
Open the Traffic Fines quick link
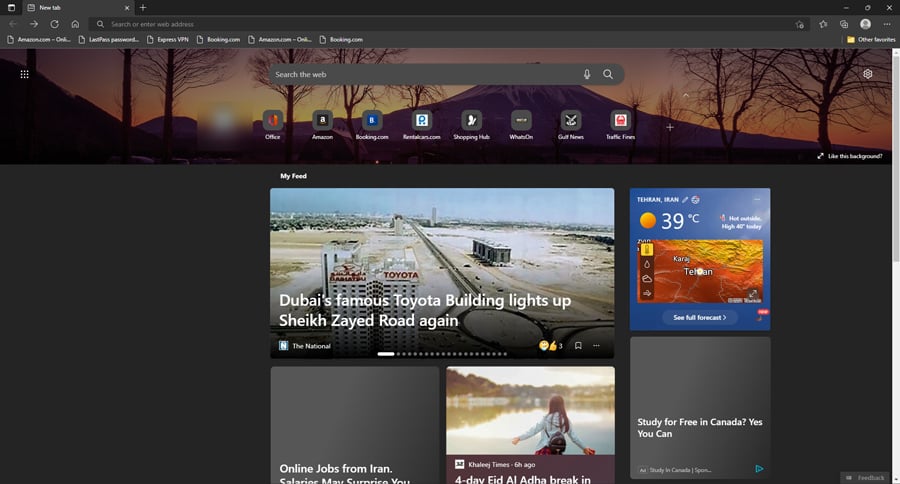pyautogui.click(x=620, y=125)
